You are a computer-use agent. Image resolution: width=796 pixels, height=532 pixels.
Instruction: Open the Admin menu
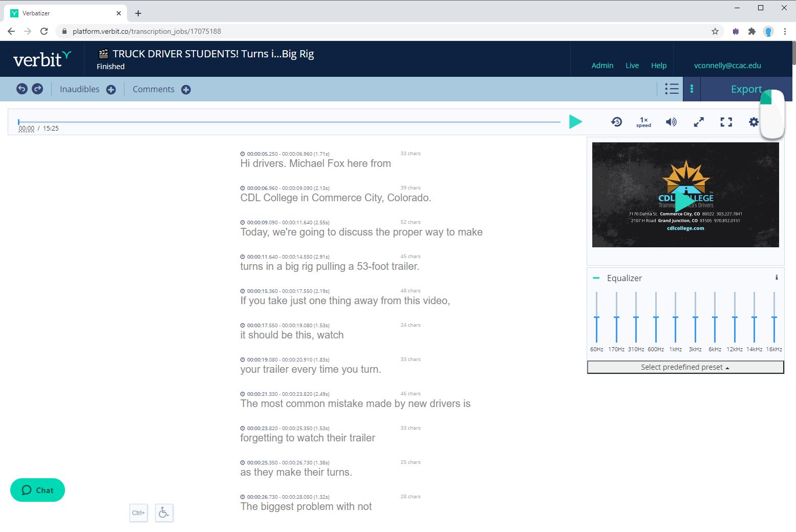point(603,66)
